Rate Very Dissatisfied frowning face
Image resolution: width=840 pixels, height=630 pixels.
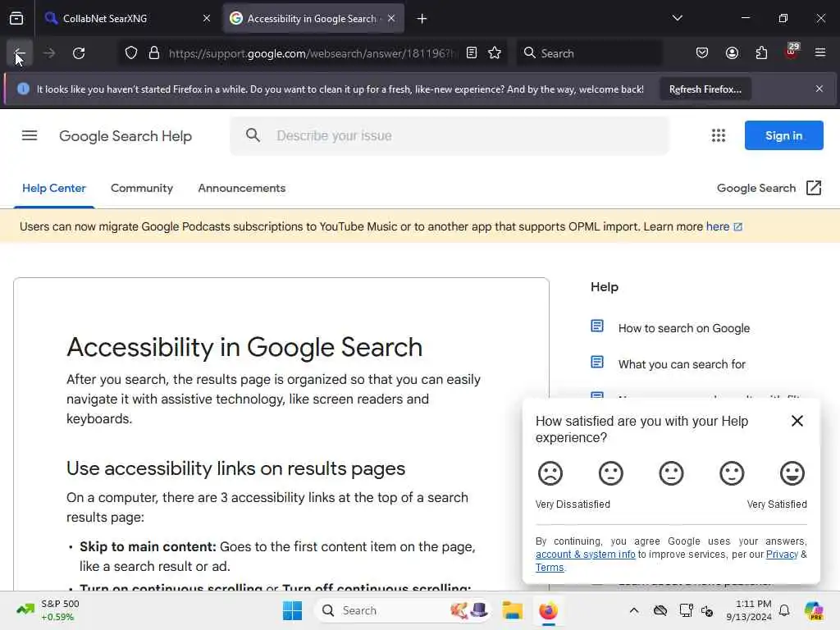550,473
